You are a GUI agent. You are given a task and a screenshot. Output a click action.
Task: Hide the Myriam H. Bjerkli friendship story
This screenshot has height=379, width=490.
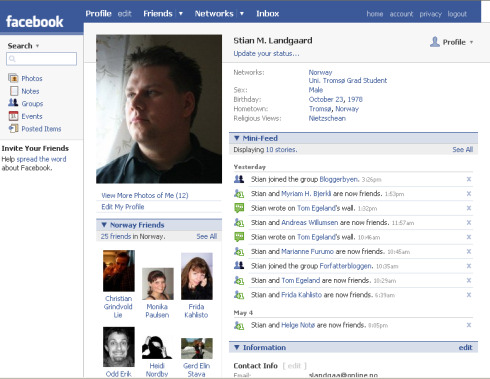(x=469, y=194)
